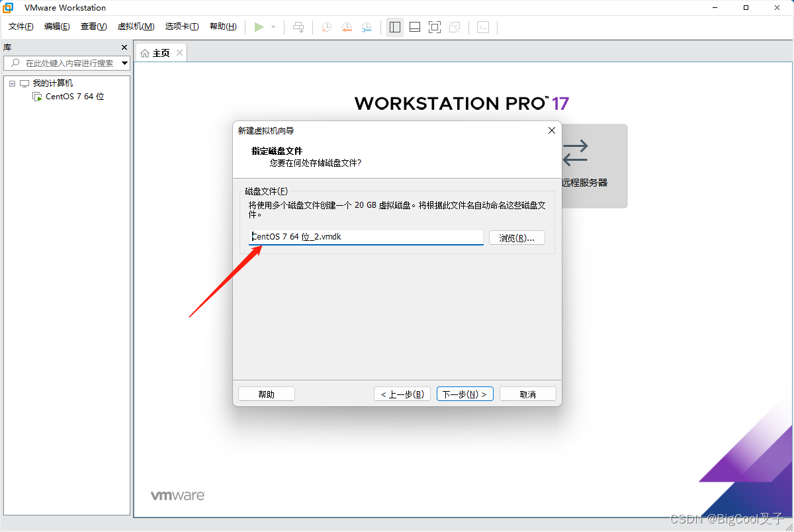Click the 上一步(B) back button
Screen dimensions: 794x532
(402, 394)
